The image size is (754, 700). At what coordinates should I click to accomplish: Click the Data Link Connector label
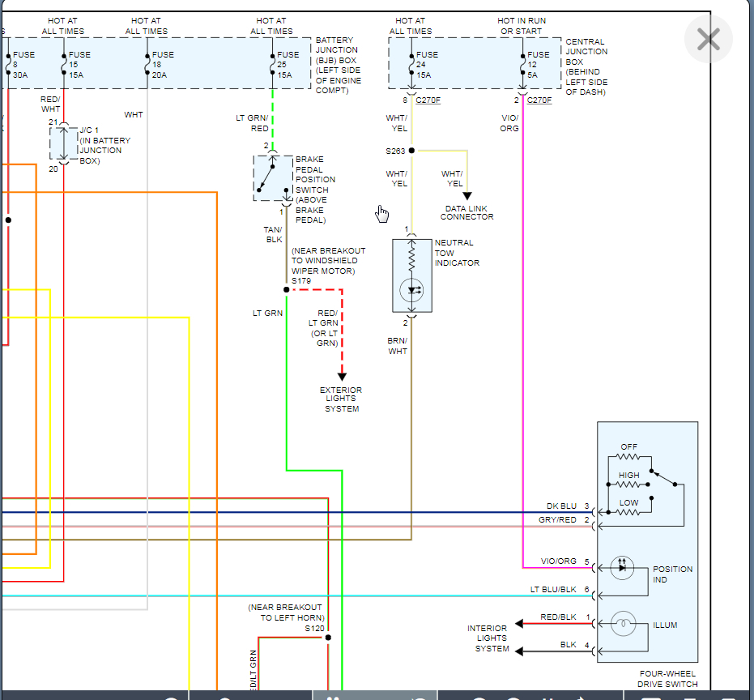click(x=466, y=212)
